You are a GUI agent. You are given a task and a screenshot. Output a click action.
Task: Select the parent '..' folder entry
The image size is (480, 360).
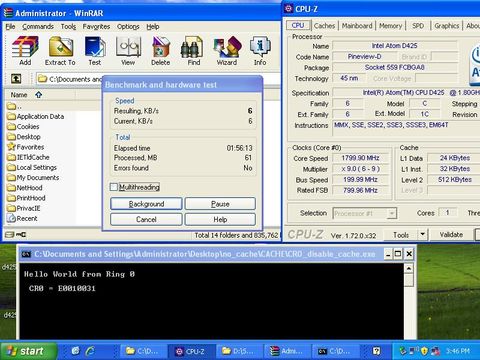tap(15, 106)
